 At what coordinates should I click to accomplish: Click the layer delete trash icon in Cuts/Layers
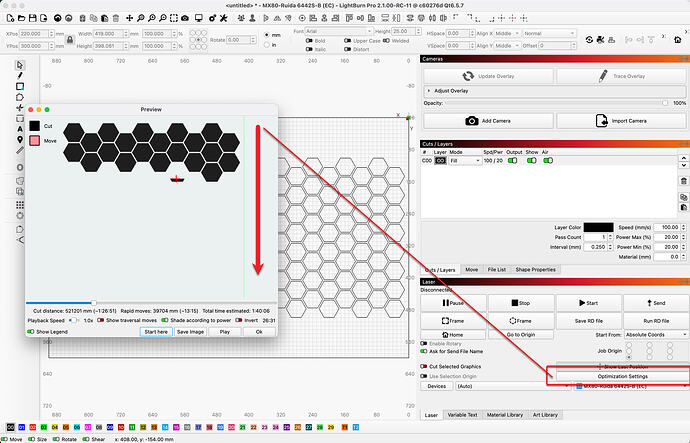coord(683,181)
